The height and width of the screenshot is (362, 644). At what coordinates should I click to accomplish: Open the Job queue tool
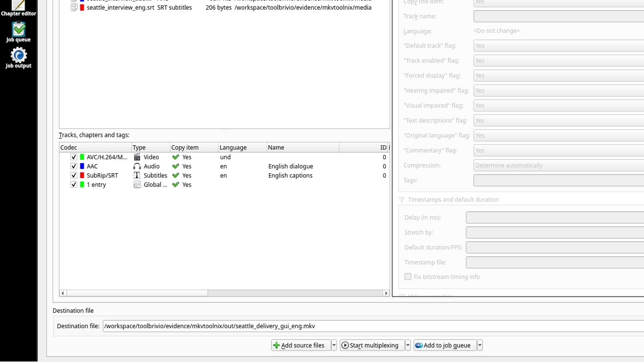click(x=18, y=32)
